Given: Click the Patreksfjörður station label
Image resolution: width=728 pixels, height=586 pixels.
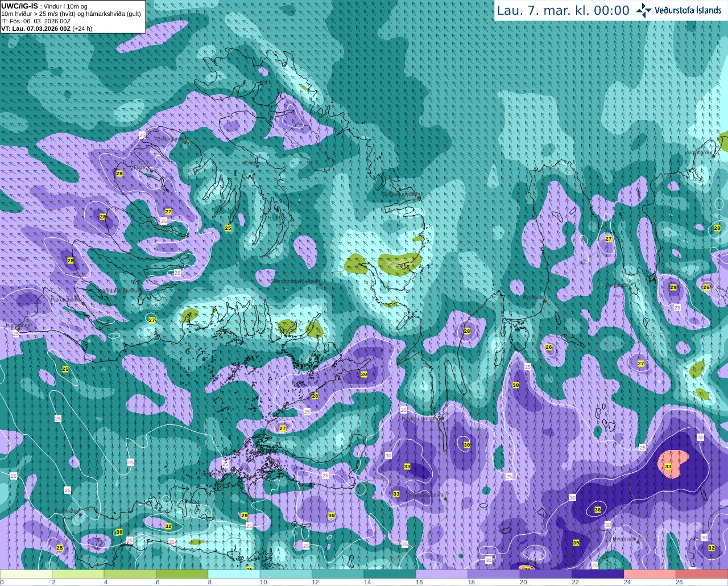Looking at the screenshot, I should 67,299.
